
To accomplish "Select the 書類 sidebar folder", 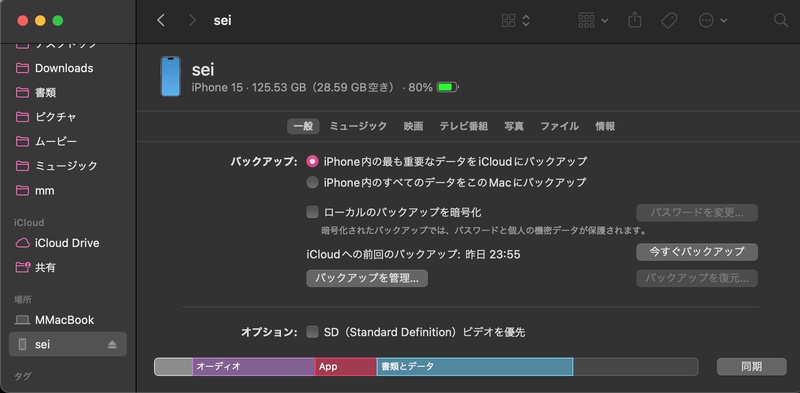I will click(68, 92).
